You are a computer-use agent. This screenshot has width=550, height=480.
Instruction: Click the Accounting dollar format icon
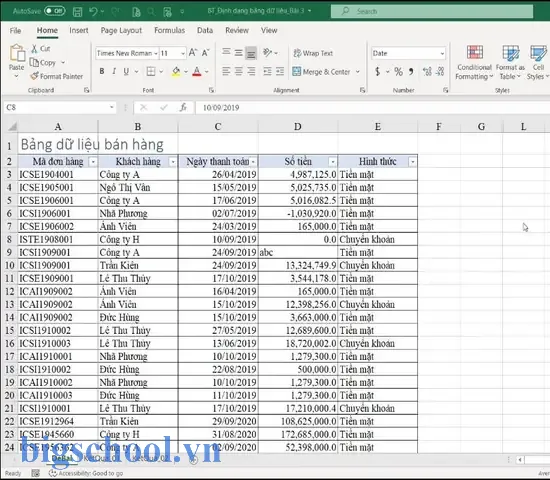pyautogui.click(x=377, y=72)
